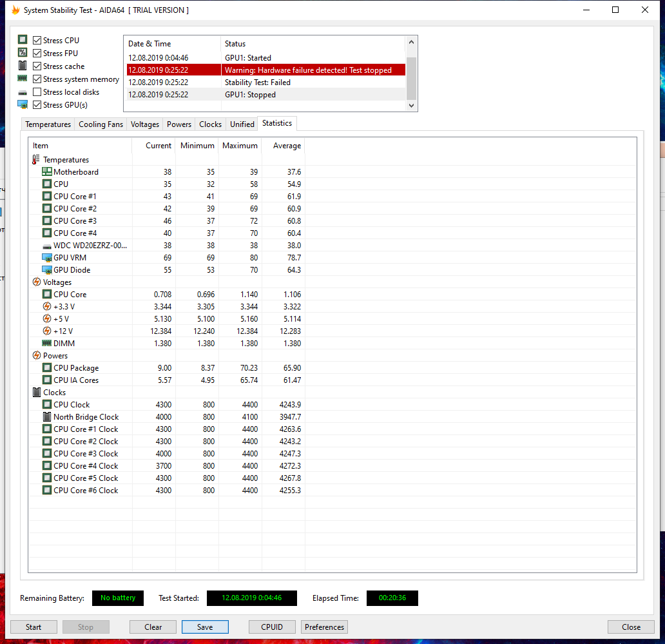Click the Start button
Viewport: 665px width, 644px height.
pyautogui.click(x=34, y=627)
